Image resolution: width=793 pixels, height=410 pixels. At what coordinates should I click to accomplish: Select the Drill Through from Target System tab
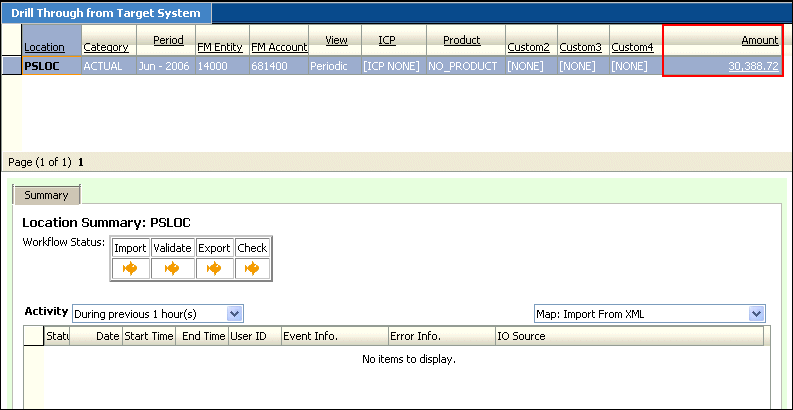click(x=106, y=13)
